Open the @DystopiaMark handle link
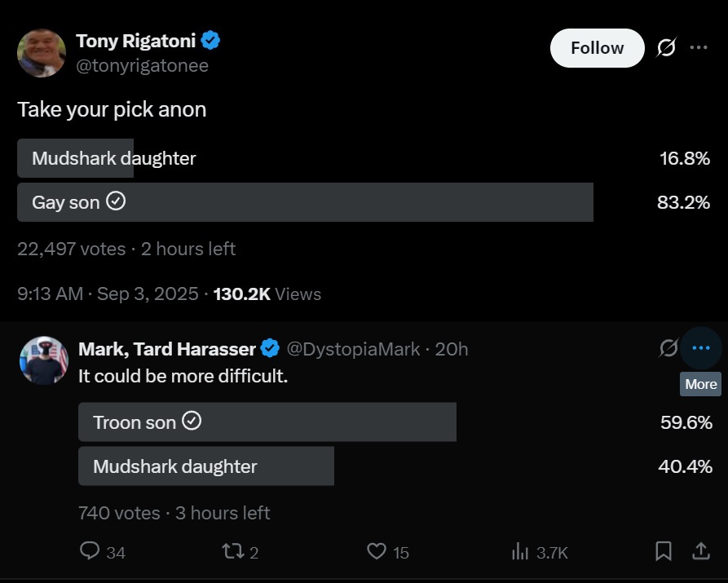 [353, 350]
